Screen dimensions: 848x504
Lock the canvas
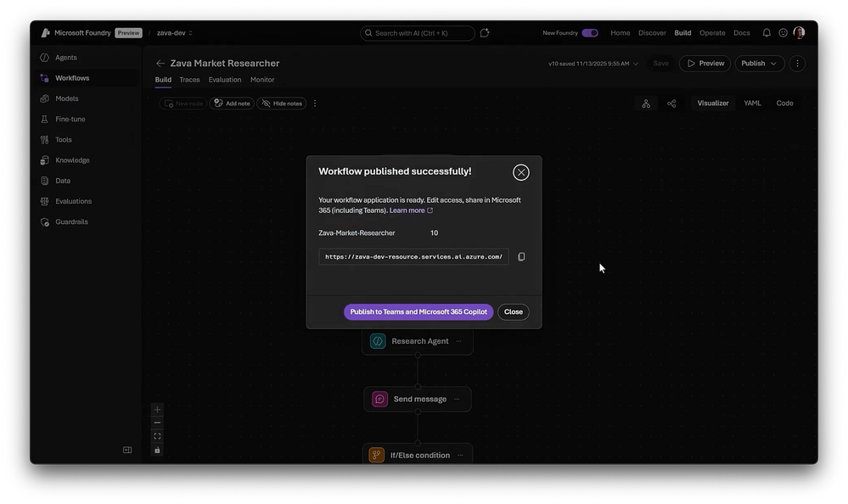click(157, 450)
